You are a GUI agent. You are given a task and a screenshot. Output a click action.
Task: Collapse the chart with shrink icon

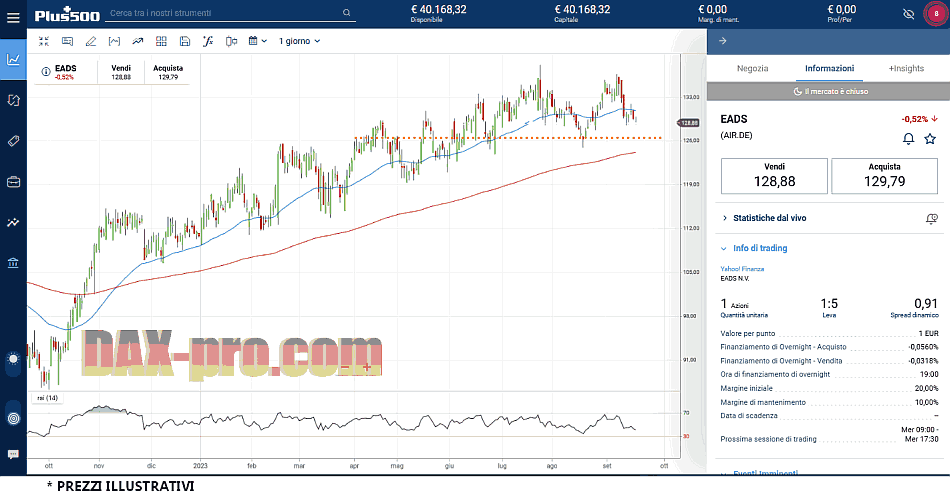pyautogui.click(x=44, y=41)
